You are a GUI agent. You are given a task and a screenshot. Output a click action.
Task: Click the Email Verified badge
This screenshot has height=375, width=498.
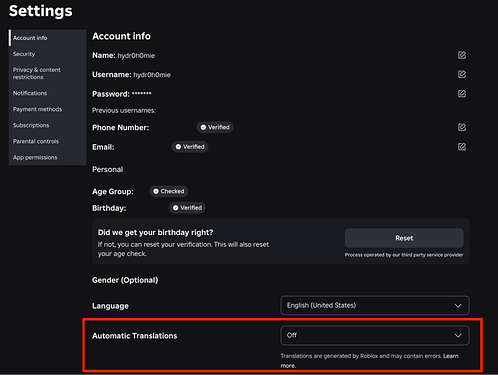(190, 147)
